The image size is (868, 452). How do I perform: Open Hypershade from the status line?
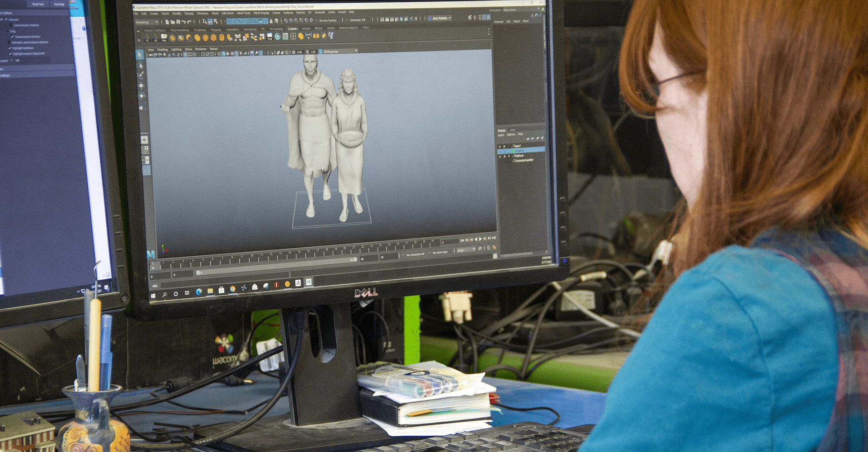pos(401,19)
